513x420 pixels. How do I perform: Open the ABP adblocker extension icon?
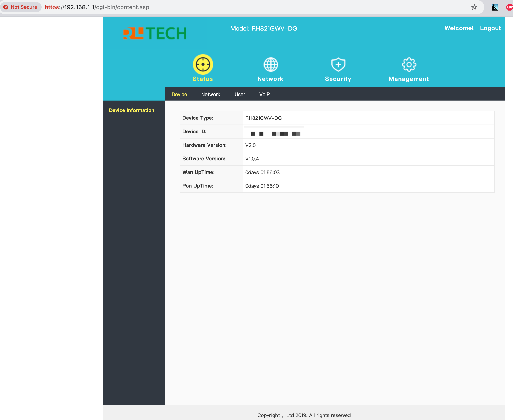[509, 7]
